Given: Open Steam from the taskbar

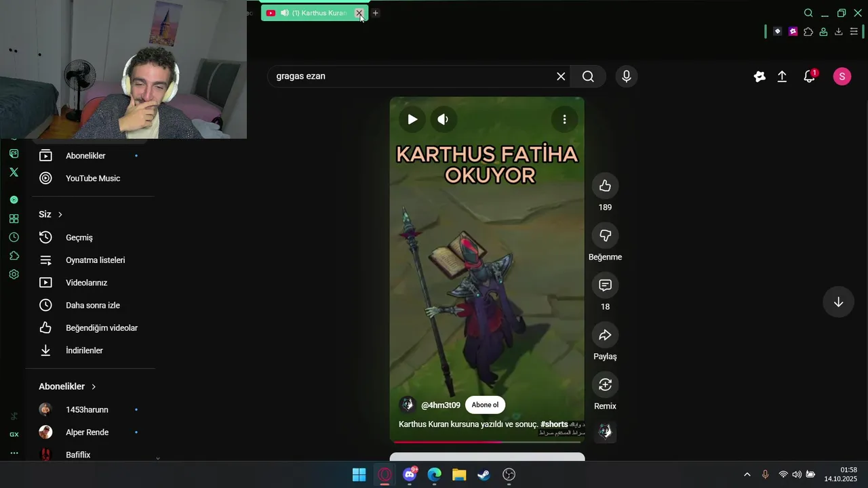Looking at the screenshot, I should pos(484,474).
